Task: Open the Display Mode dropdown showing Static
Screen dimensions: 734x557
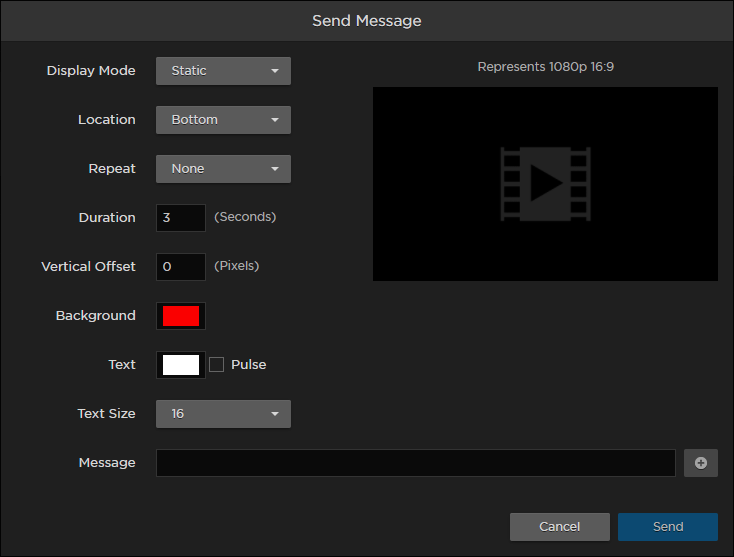Action: click(223, 71)
